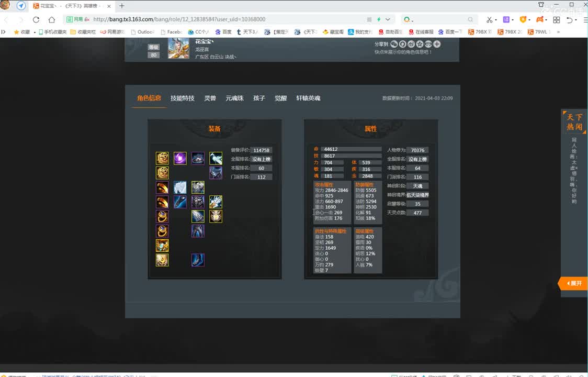Share via Yixin swirl icon

(x=402, y=44)
